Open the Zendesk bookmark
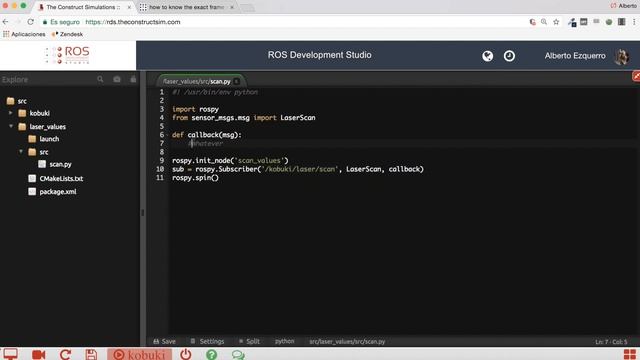Screen dimensions: 640x360 [x=67, y=34]
